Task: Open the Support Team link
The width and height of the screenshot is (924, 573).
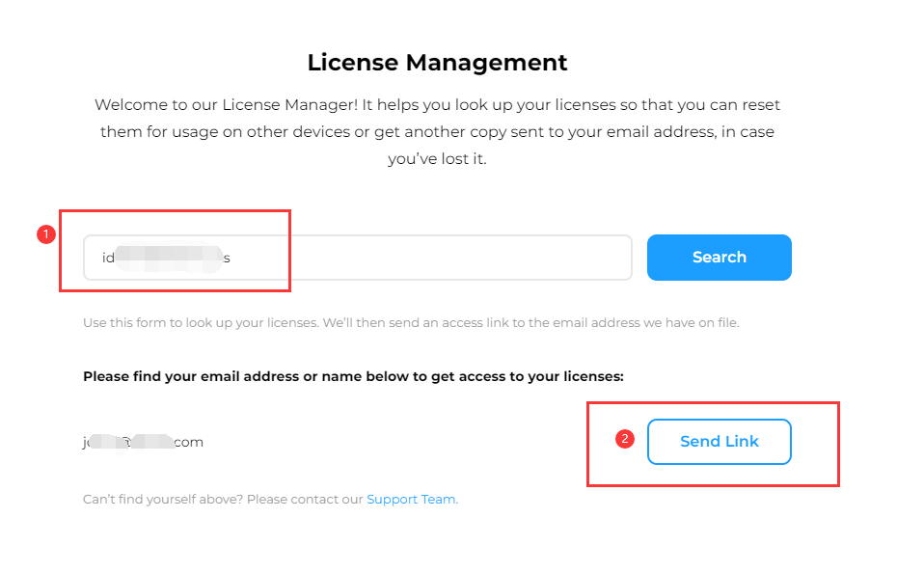Action: click(411, 500)
